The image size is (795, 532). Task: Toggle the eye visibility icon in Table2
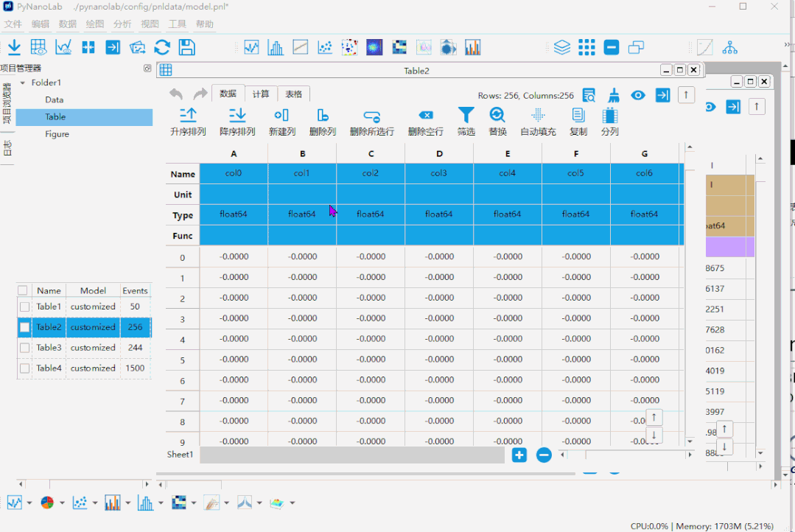[638, 95]
